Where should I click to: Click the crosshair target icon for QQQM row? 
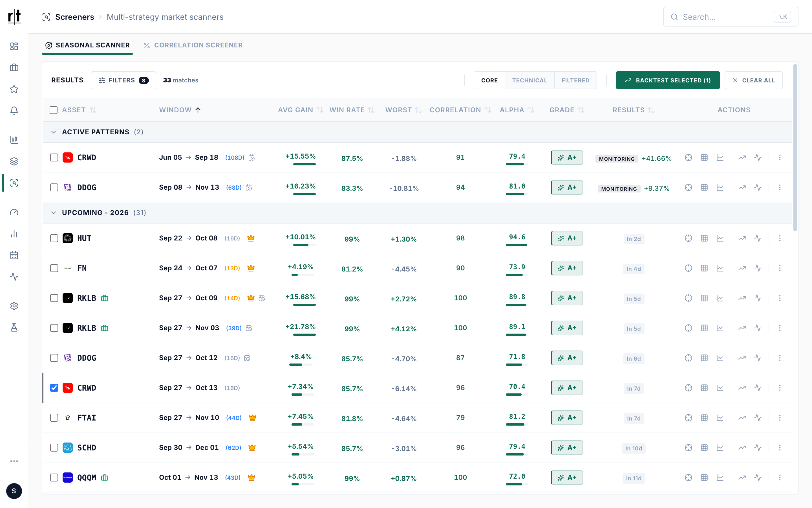689,478
